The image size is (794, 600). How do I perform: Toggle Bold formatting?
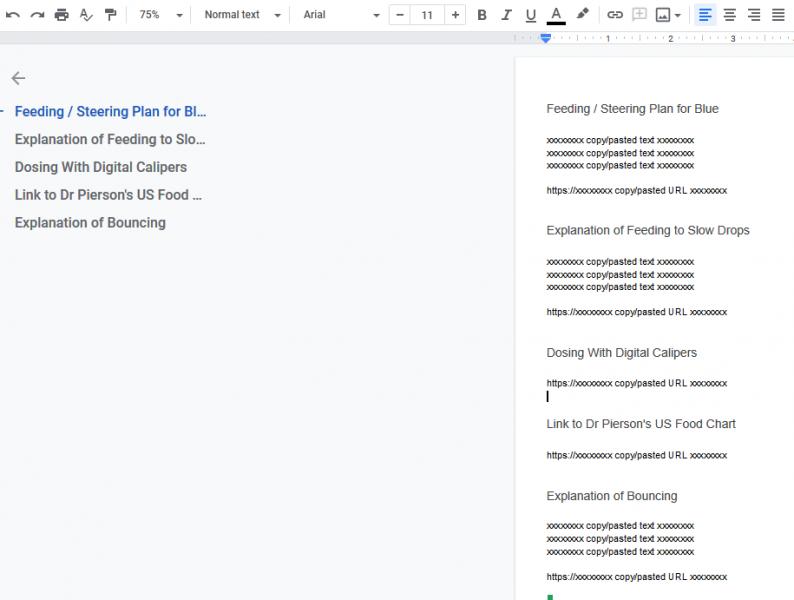click(482, 15)
